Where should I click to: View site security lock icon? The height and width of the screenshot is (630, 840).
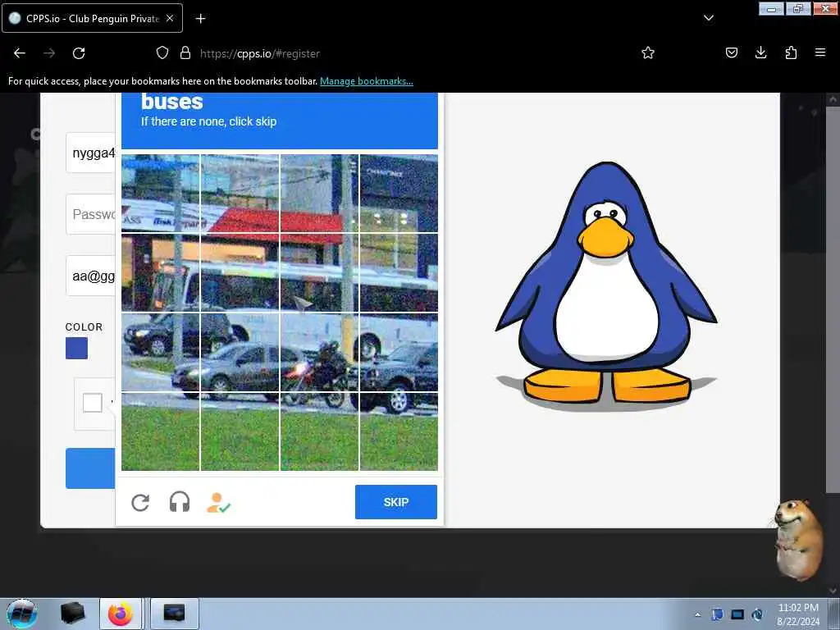[x=185, y=52]
